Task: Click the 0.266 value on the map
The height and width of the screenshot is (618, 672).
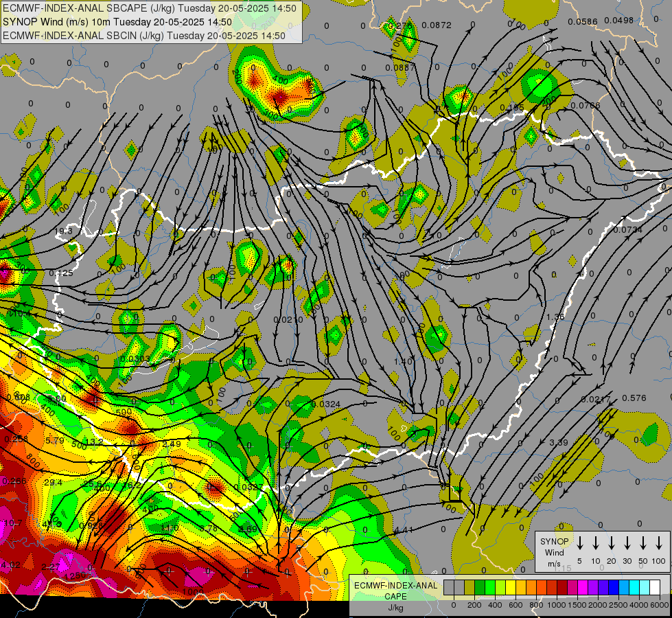Action: [x=14, y=481]
